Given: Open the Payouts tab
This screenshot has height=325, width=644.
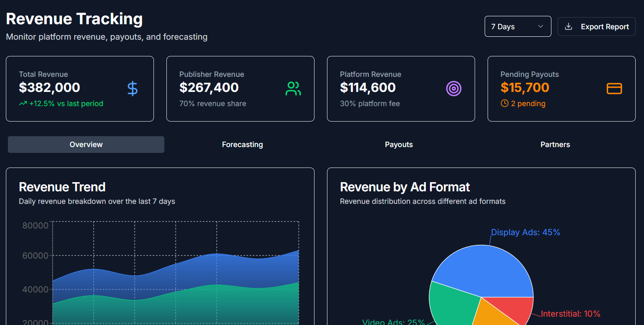Looking at the screenshot, I should (399, 144).
